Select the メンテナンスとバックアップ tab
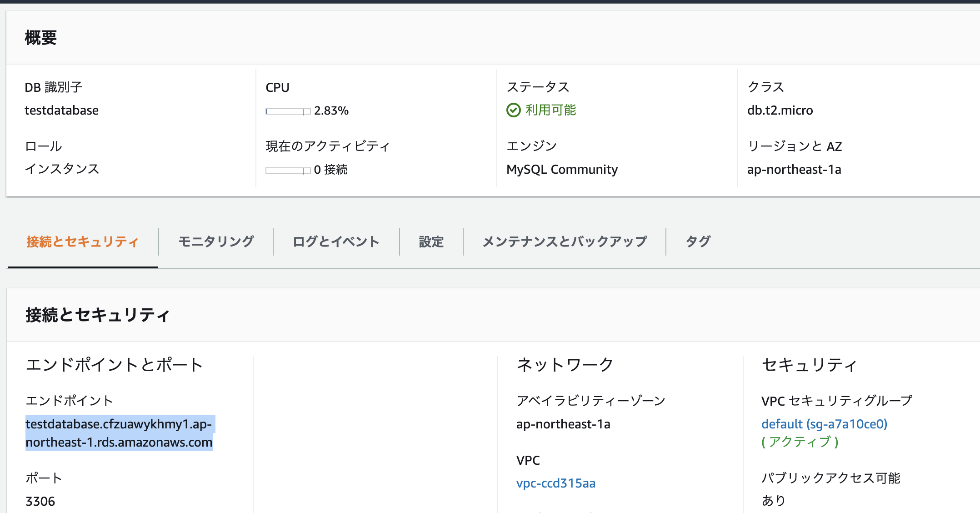Image resolution: width=980 pixels, height=513 pixels. click(565, 241)
